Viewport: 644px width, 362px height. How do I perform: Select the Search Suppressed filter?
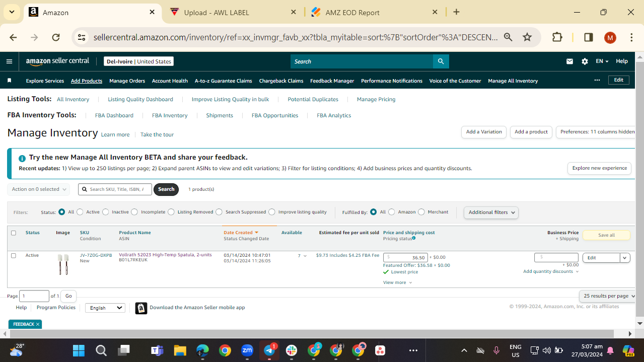(219, 212)
